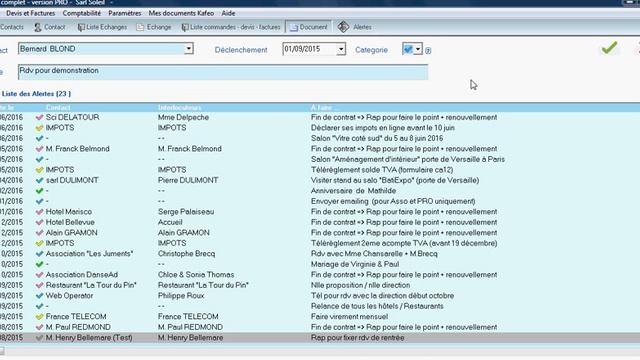
Task: Click blue check icon for Association Les Juments
Action: [39, 254]
